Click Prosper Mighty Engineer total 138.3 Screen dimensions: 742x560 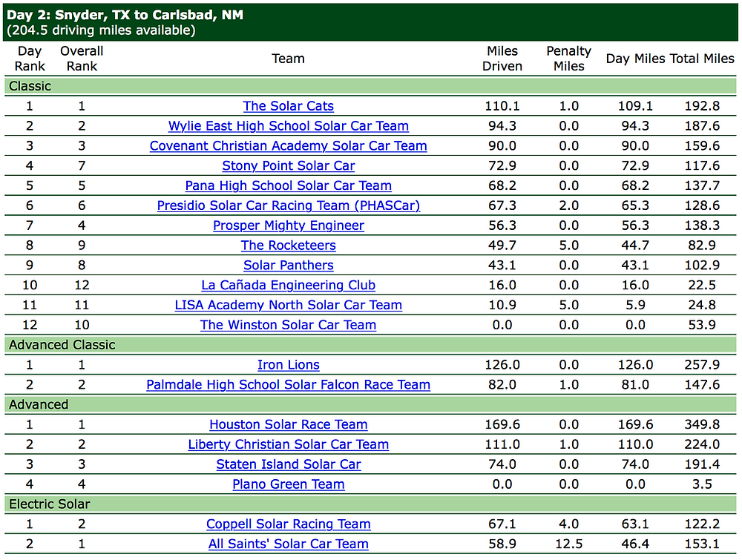point(702,225)
